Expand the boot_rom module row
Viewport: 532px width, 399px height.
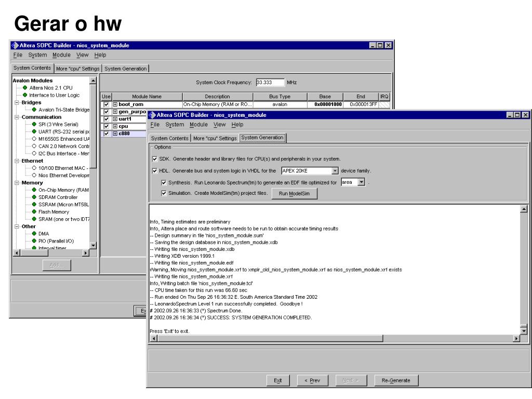(x=115, y=104)
